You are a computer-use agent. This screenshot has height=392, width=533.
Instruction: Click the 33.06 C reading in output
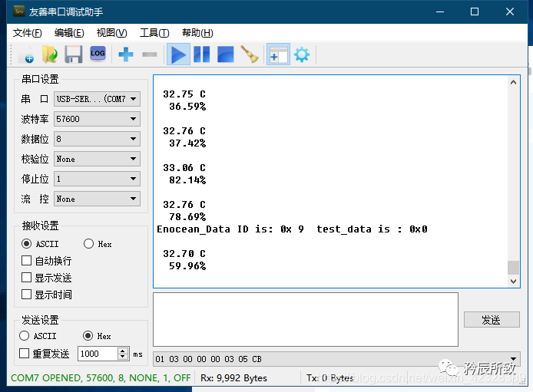[184, 168]
